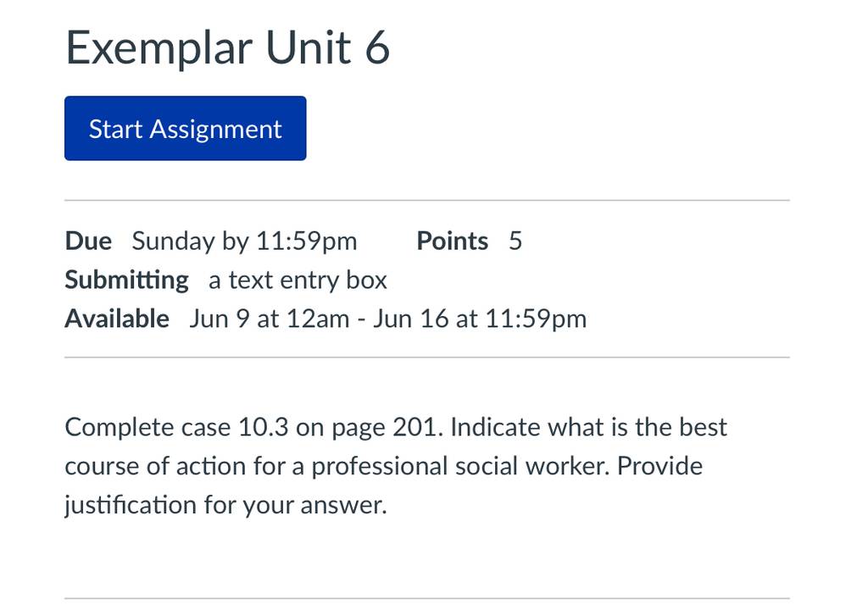Click the Jun 16 at 11:59pm end date

click(x=480, y=319)
